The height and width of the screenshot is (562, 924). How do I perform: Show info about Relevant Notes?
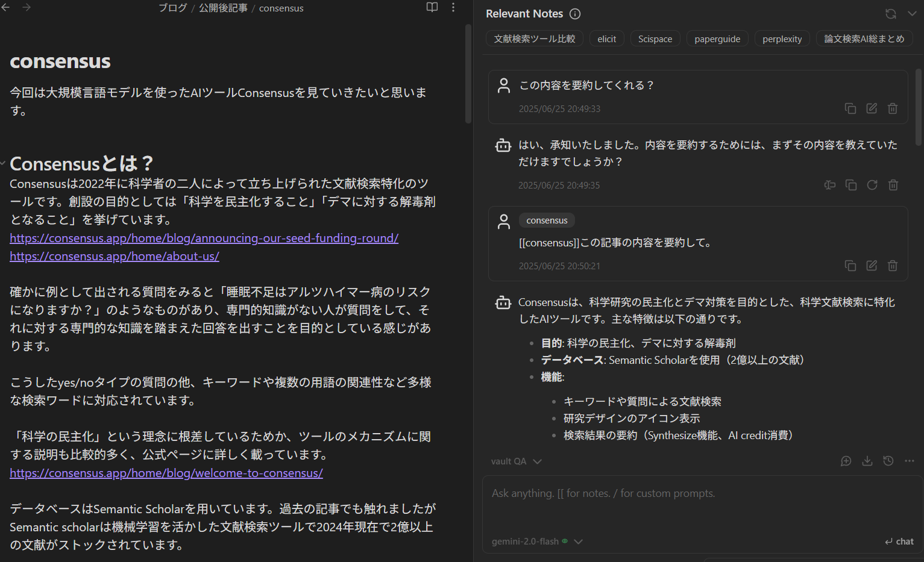[575, 14]
